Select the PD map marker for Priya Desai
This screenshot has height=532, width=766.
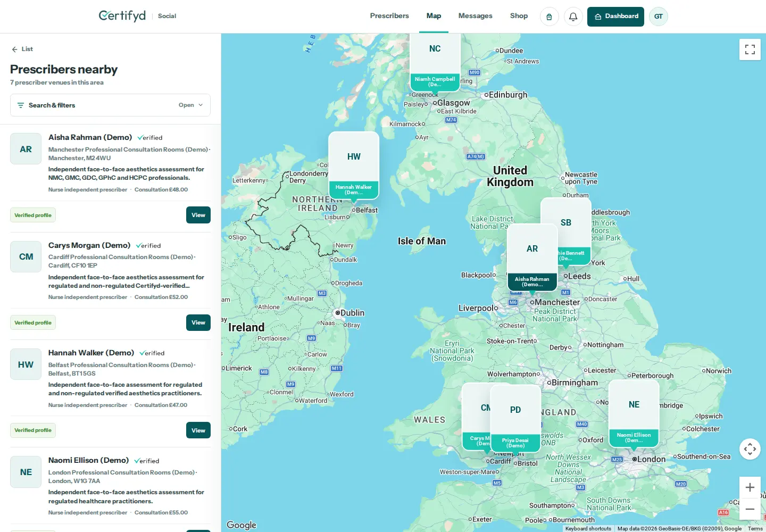[x=515, y=418]
